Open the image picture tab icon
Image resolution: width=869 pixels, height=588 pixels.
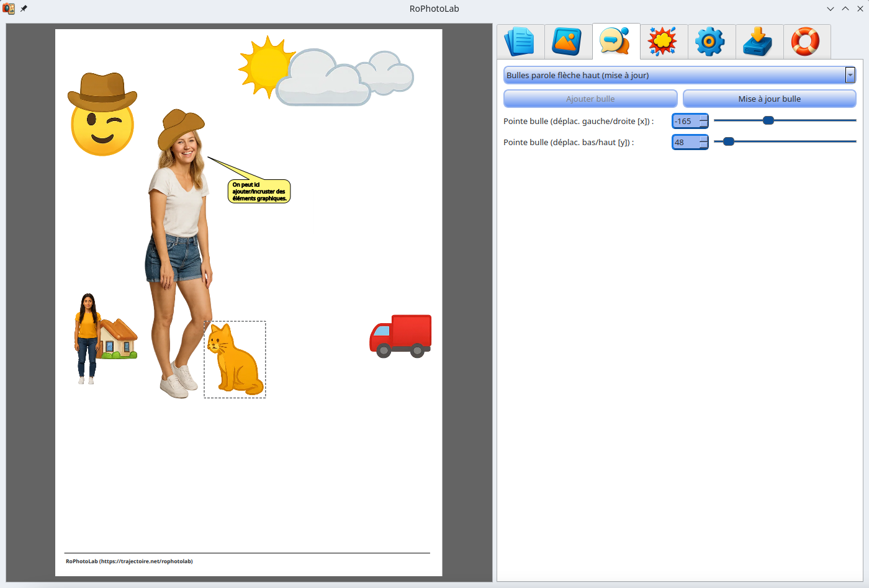(568, 42)
